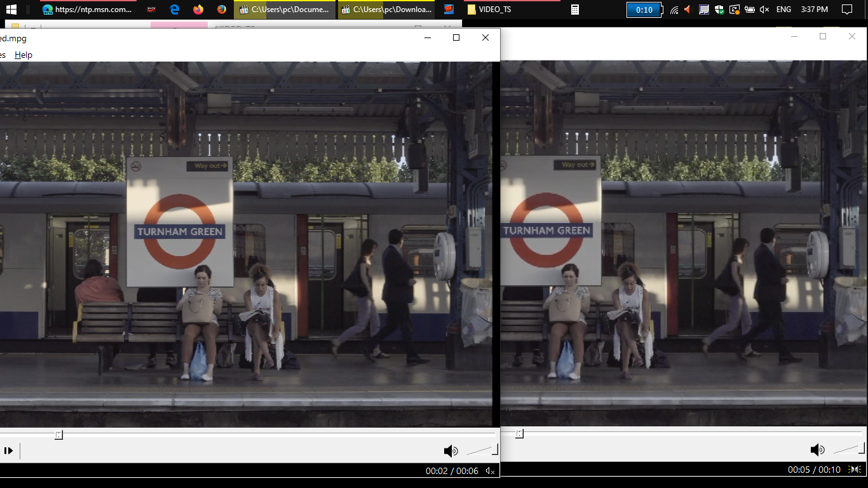Maximize the left .mpg player window
Viewport: 868px width, 488px height.
tap(456, 37)
